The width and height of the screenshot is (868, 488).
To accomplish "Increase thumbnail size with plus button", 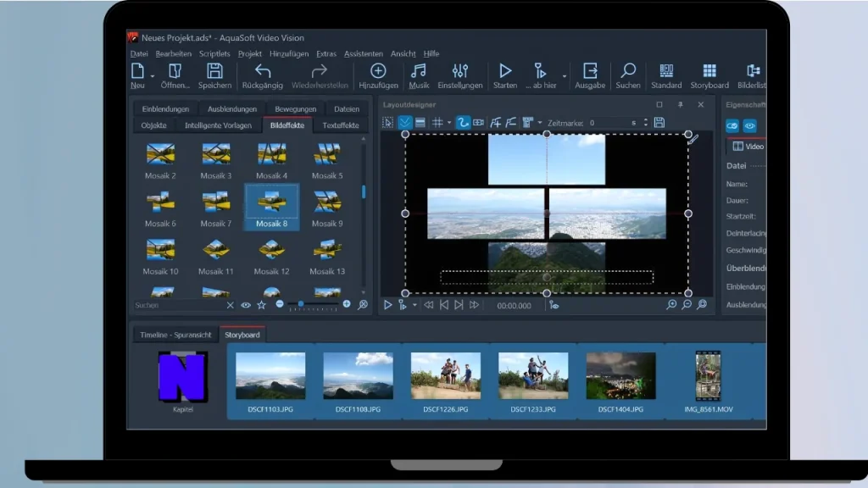I will [347, 304].
